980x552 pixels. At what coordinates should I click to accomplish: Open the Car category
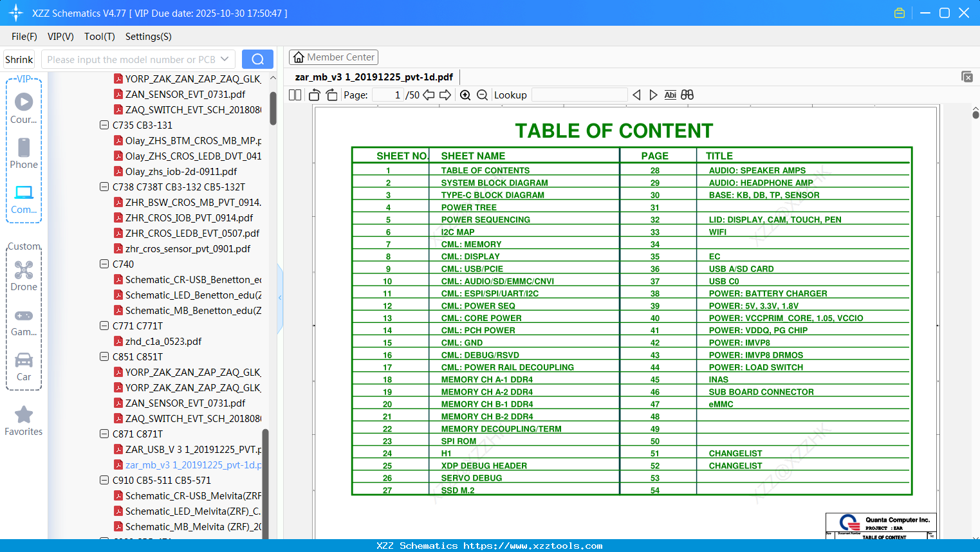[x=24, y=366]
